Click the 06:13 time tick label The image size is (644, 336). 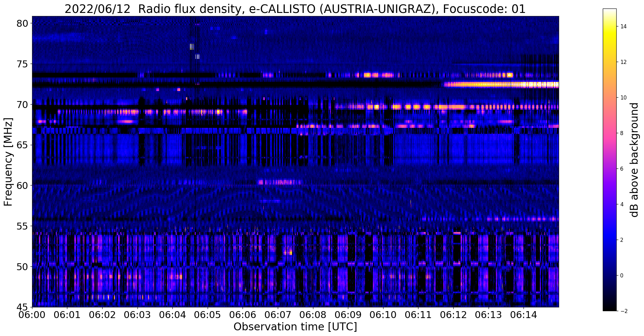coord(489,315)
